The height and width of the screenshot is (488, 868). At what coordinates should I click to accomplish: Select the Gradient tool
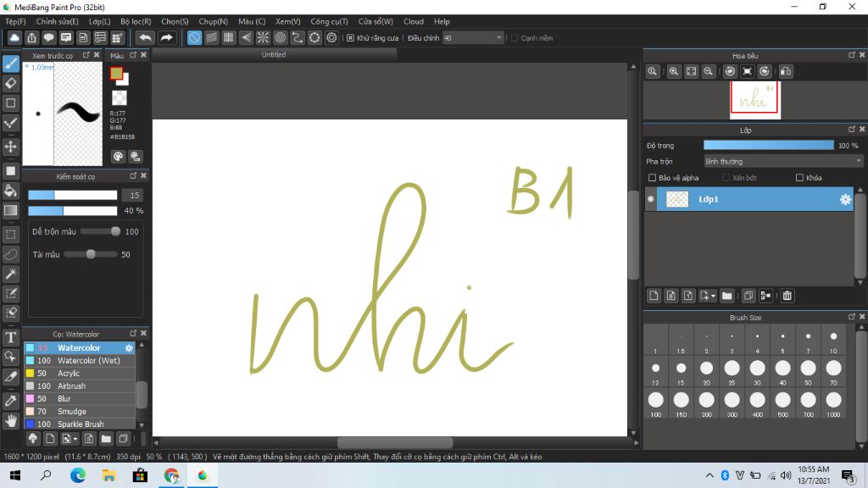click(11, 210)
